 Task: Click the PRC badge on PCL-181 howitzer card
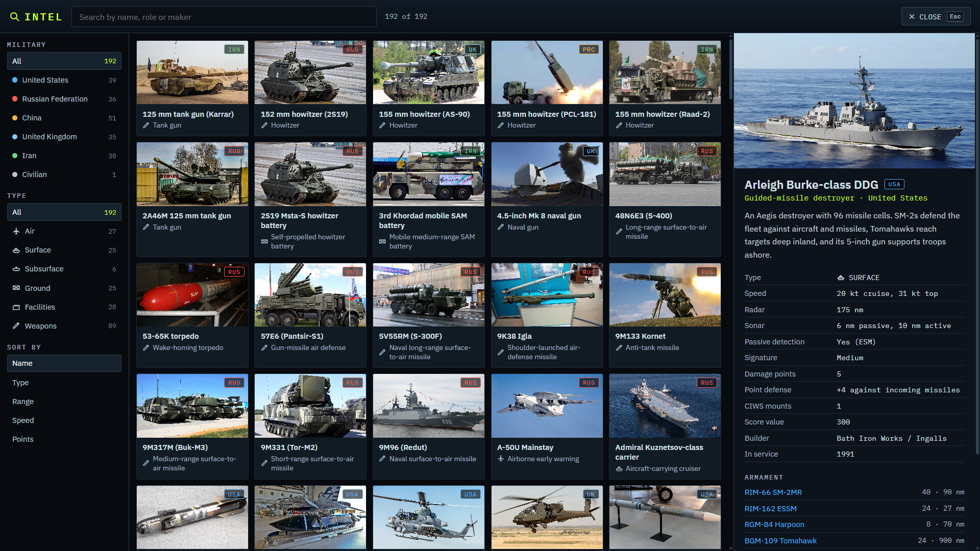click(x=589, y=49)
